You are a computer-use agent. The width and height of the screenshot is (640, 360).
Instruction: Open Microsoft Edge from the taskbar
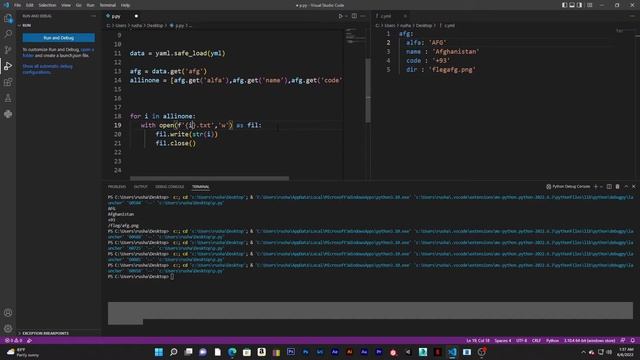point(232,352)
